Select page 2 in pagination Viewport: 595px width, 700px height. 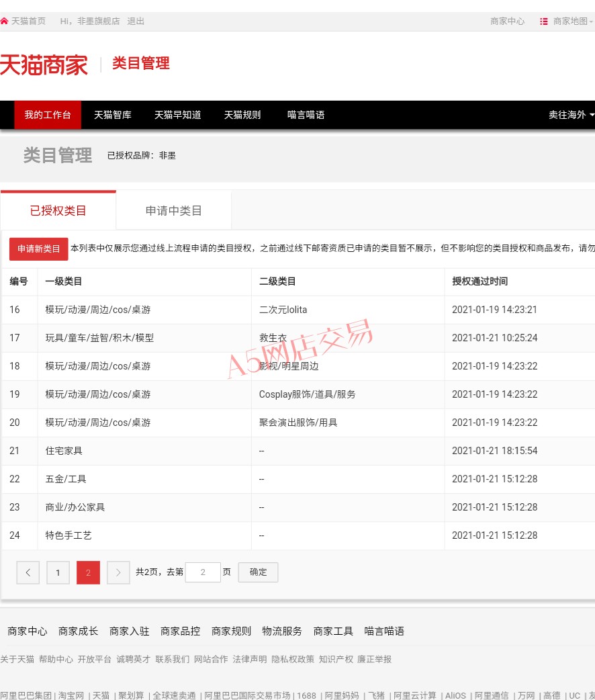pos(89,572)
